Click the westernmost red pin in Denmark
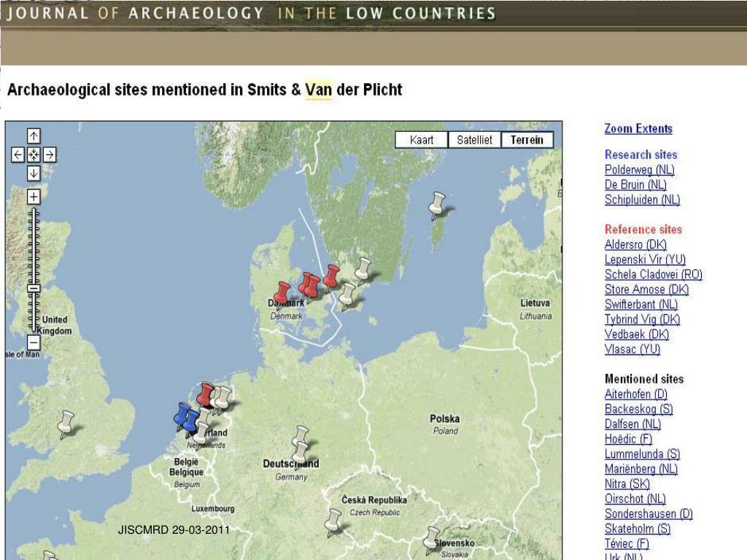747x560 pixels. click(282, 295)
